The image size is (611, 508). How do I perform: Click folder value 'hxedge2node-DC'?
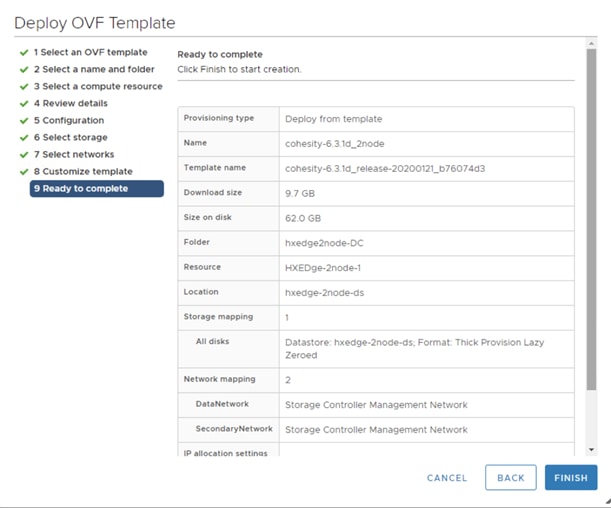pyautogui.click(x=324, y=243)
